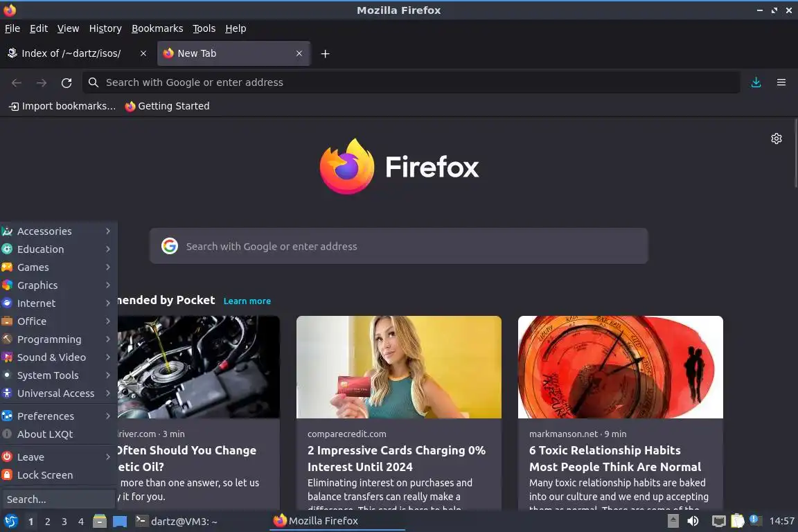Click the Learn more Pocket link
The width and height of the screenshot is (798, 532).
coord(247,301)
